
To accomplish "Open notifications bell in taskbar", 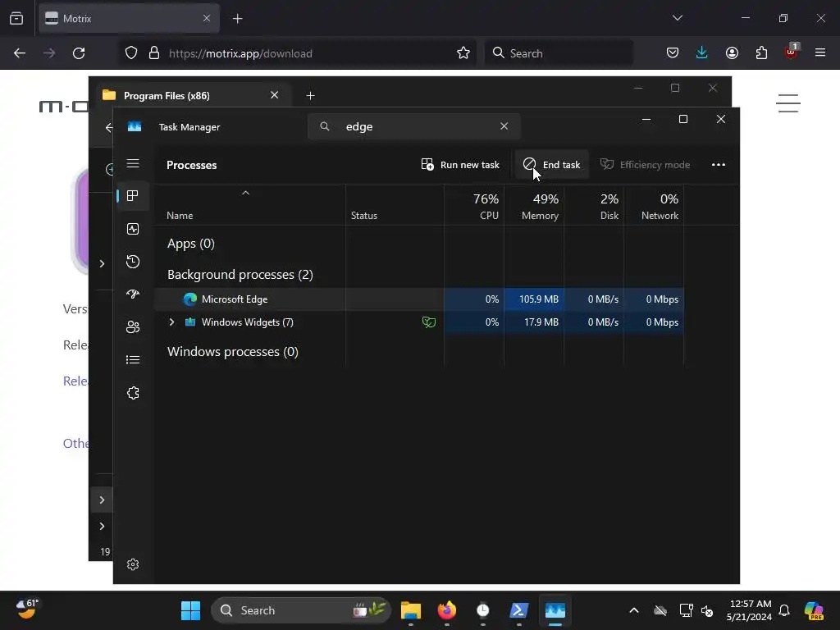I will [x=784, y=610].
